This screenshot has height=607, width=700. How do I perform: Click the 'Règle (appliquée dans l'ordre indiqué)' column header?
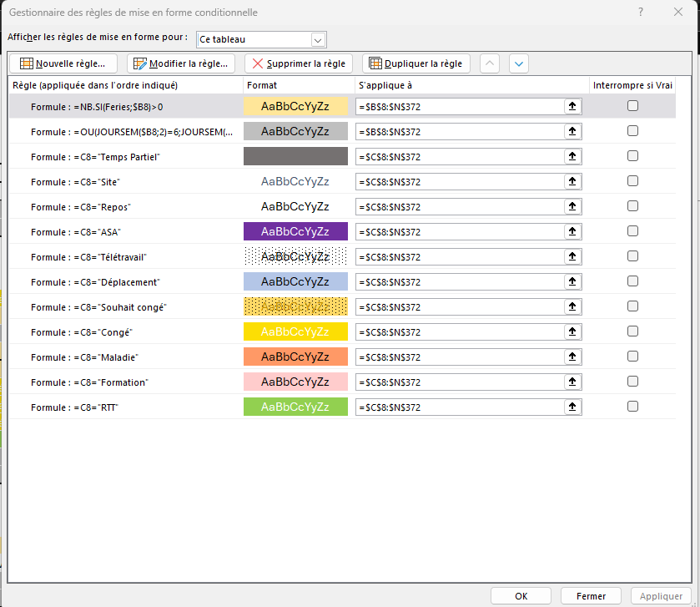tap(95, 85)
